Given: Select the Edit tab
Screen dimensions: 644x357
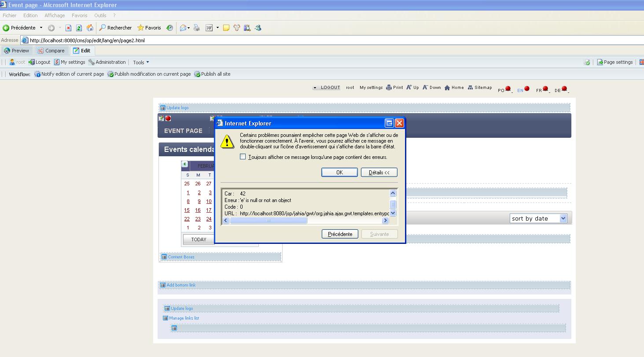Looking at the screenshot, I should (82, 51).
